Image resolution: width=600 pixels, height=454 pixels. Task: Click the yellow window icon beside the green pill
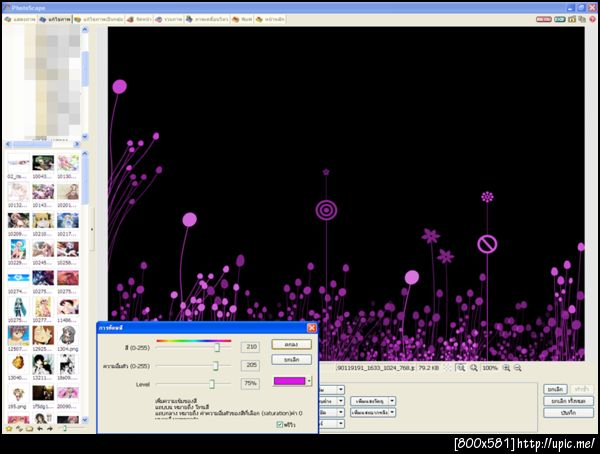click(x=572, y=19)
